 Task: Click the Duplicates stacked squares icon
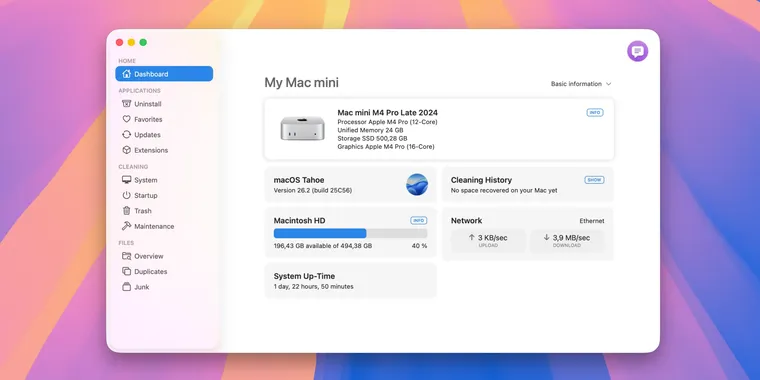[127, 271]
